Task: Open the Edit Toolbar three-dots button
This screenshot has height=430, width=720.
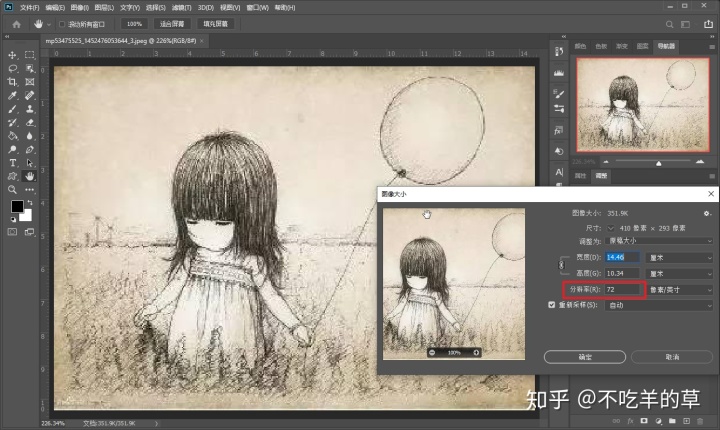Action: [x=30, y=189]
